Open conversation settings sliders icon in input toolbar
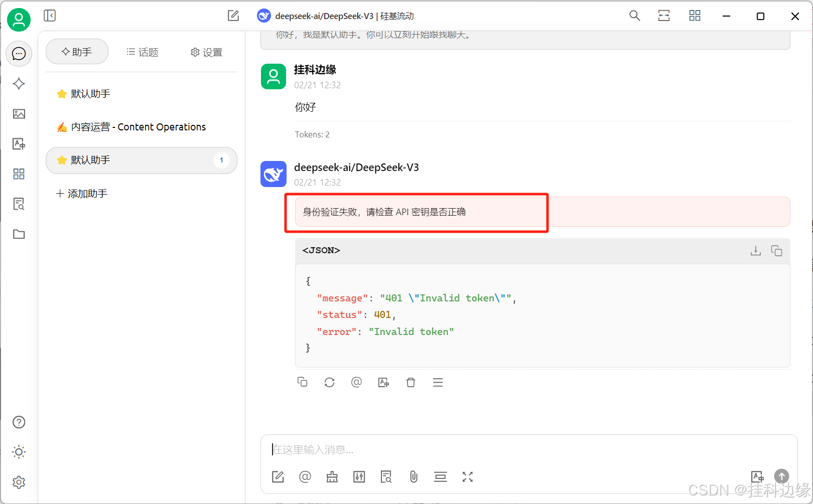 [x=359, y=476]
